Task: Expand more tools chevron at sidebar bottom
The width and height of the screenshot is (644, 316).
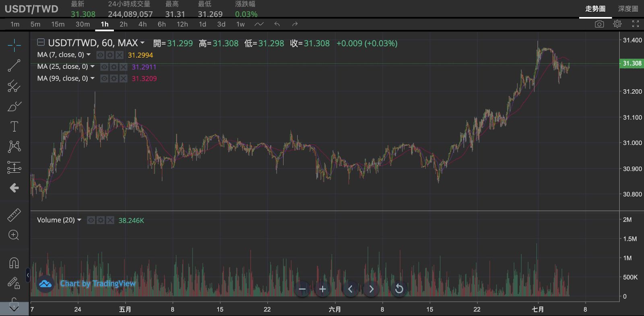Action: (14, 309)
